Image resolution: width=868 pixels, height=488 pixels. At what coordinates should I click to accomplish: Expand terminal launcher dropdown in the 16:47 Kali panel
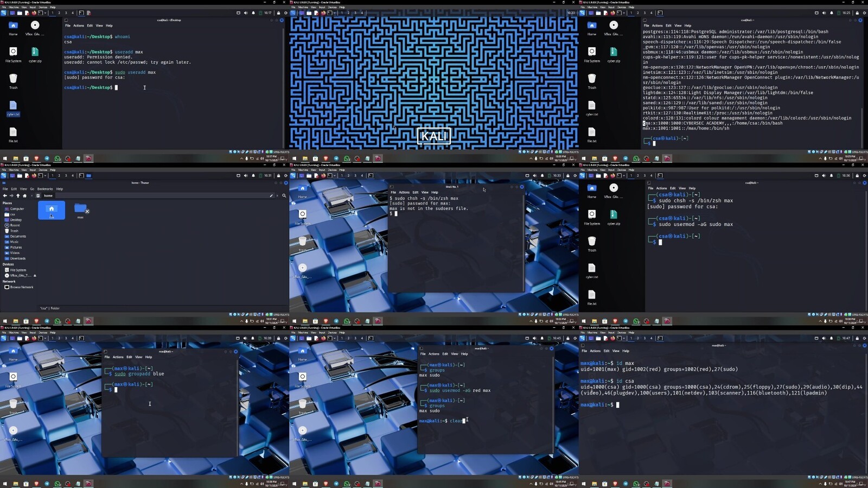coord(625,338)
